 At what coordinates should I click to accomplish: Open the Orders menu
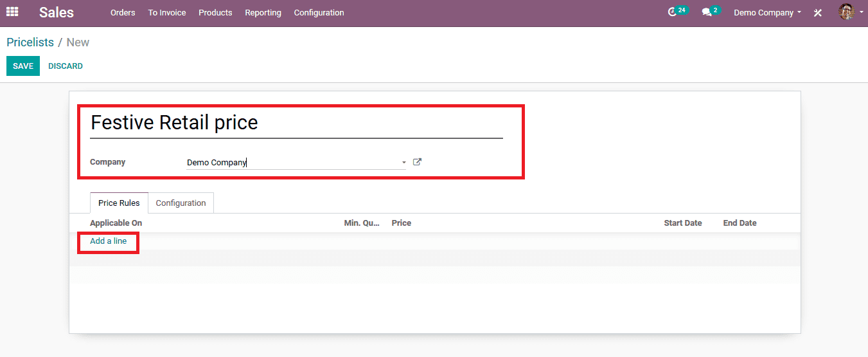click(x=123, y=13)
